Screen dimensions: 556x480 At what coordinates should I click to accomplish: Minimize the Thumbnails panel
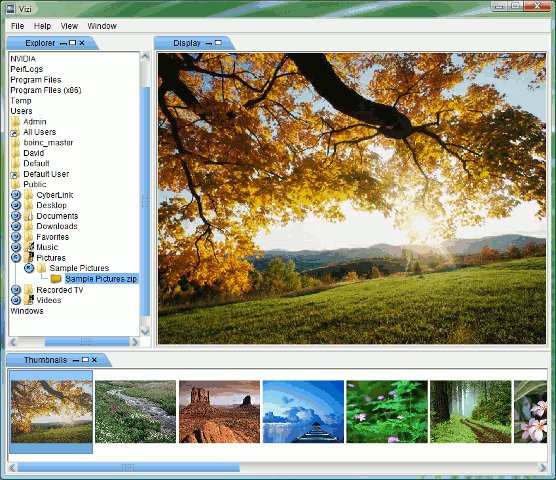pyautogui.click(x=76, y=360)
